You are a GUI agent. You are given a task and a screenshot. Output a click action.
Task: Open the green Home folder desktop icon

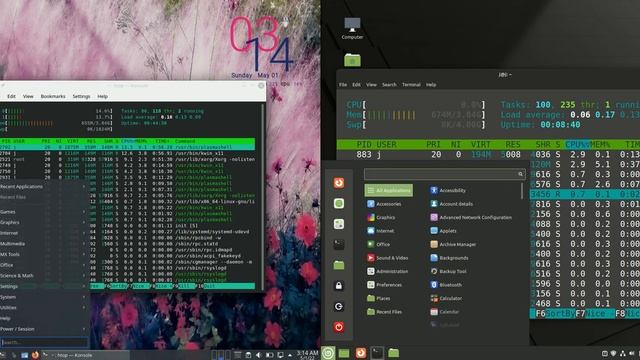pos(352,60)
